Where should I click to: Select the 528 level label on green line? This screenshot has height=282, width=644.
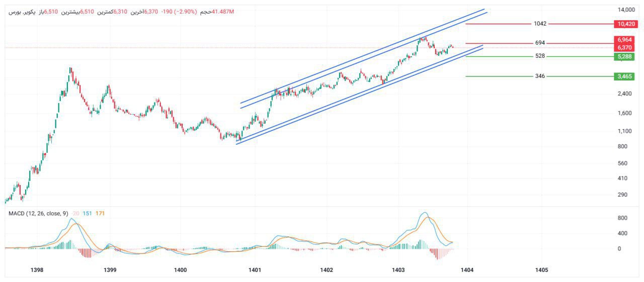540,56
